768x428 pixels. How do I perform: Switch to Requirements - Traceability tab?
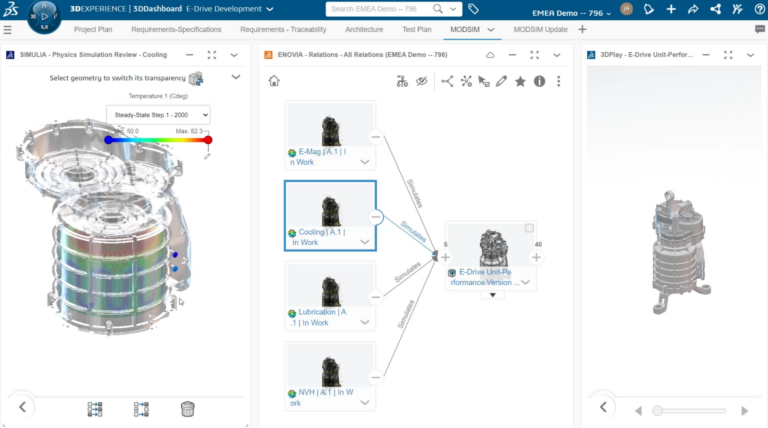283,29
